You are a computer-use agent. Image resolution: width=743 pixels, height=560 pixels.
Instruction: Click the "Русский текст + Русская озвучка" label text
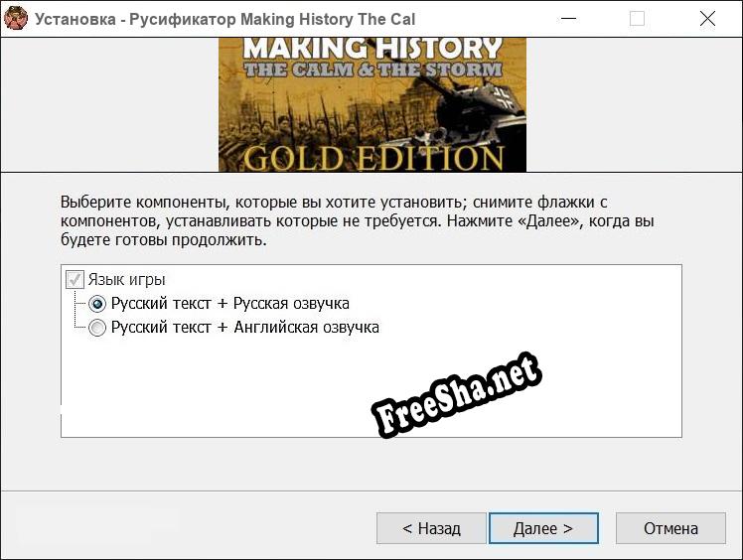click(229, 304)
